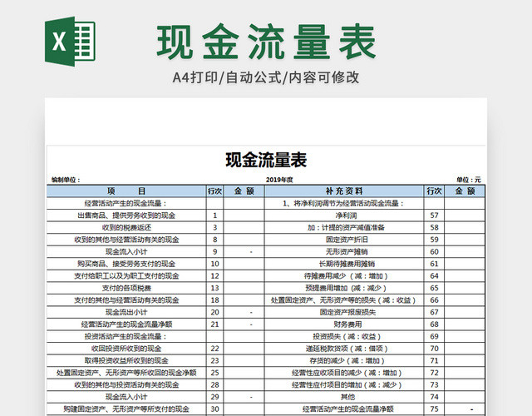The width and height of the screenshot is (532, 416).
Task: Click cell 经营活动产生的现金流量：
Action: (x=126, y=203)
